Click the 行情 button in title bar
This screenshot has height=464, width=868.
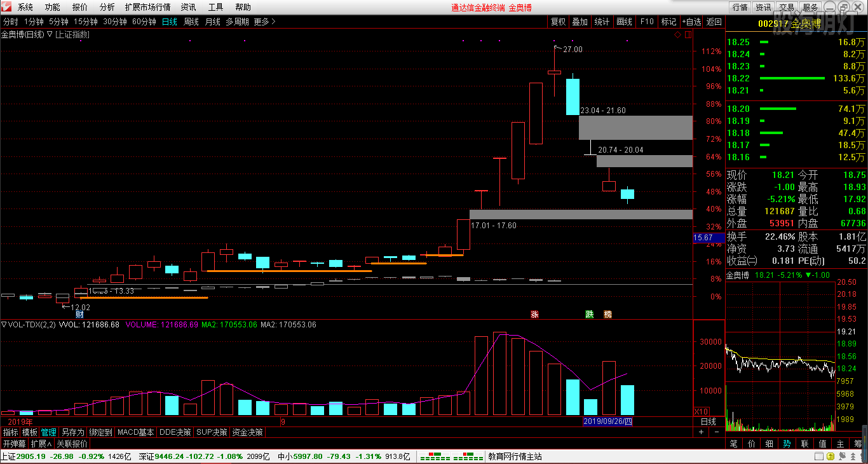pyautogui.click(x=740, y=7)
